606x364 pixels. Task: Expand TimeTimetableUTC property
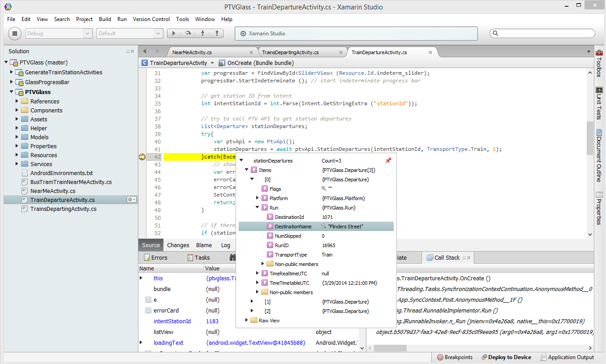tap(258, 283)
